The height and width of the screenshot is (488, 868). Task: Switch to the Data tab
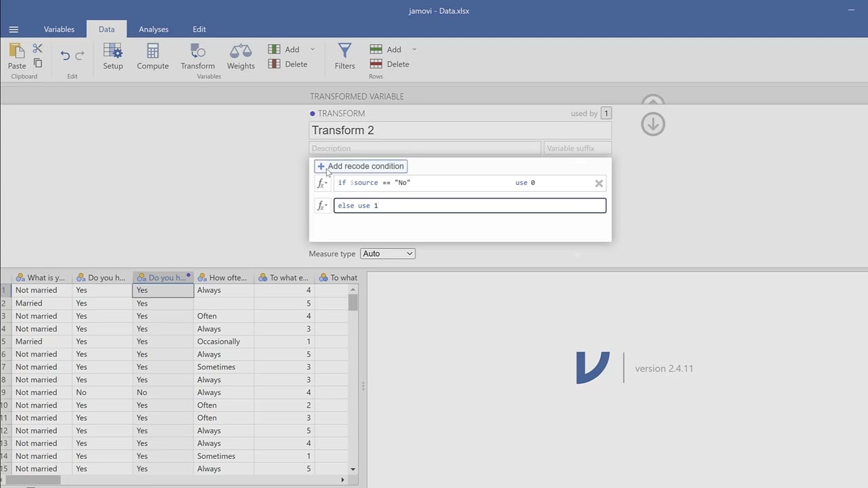(106, 29)
